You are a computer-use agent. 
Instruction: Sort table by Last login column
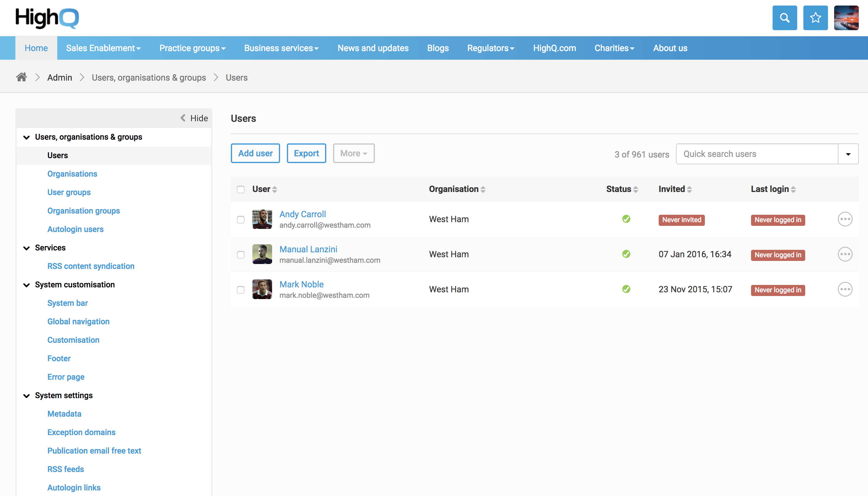pyautogui.click(x=773, y=189)
